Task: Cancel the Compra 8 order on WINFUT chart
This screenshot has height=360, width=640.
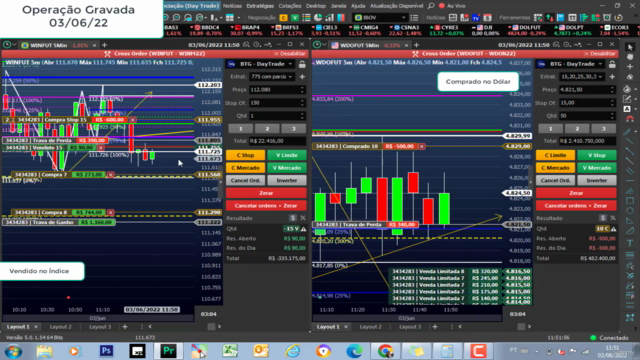Action: (x=111, y=213)
